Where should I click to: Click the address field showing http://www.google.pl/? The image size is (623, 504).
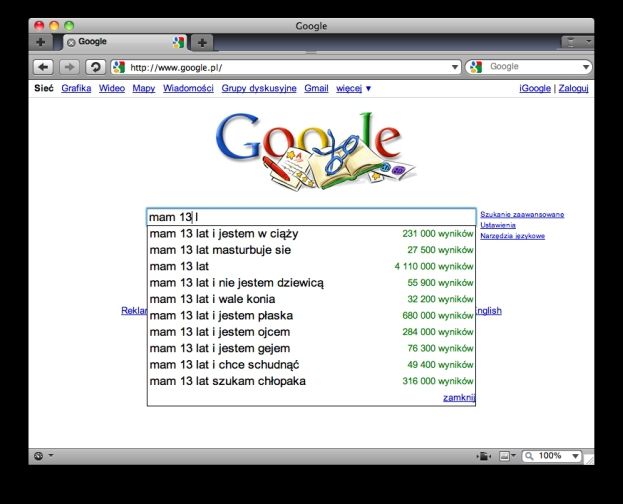tap(286, 67)
